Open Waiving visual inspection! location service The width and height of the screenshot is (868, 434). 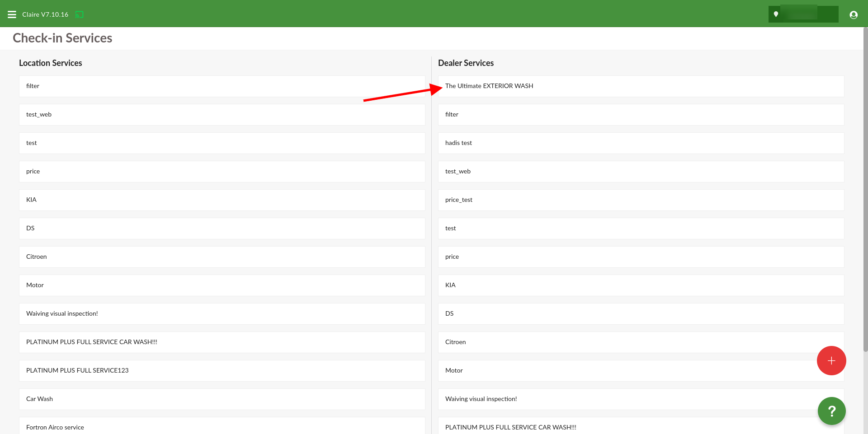(x=222, y=314)
